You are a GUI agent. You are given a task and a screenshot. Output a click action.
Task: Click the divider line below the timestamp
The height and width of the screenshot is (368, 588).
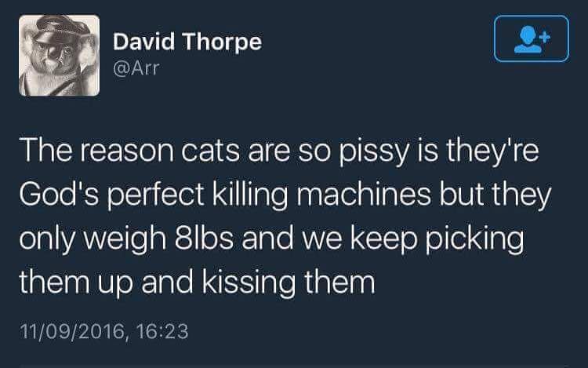[x=294, y=366]
